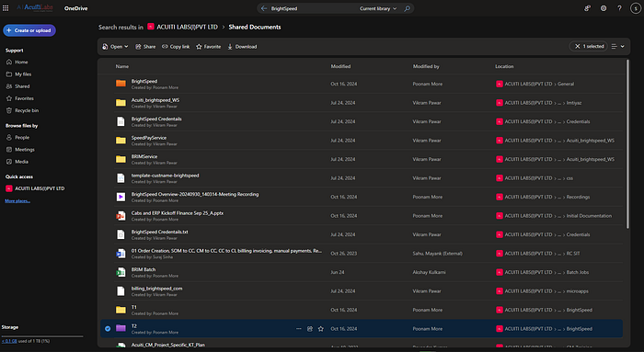644x352 pixels.
Task: Open the view options layout dropdown
Action: tap(617, 46)
